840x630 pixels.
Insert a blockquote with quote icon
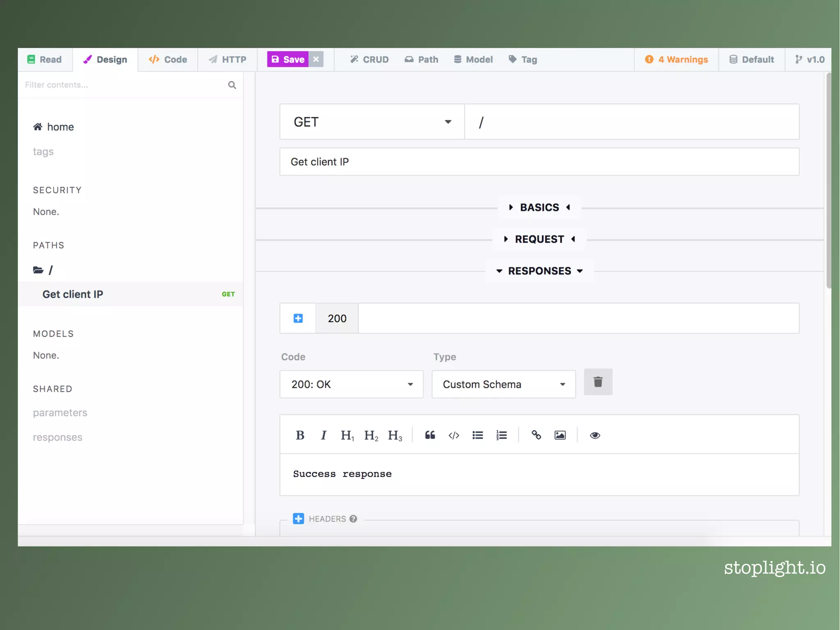(x=430, y=435)
